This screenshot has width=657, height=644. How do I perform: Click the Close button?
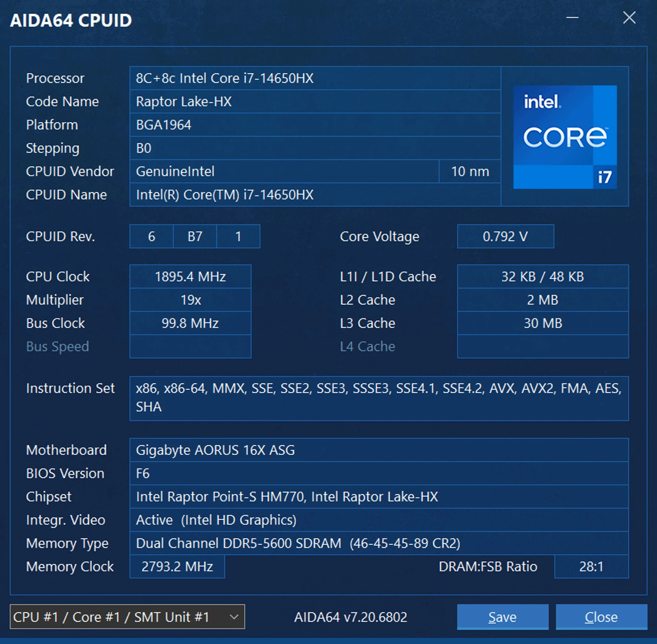point(601,617)
